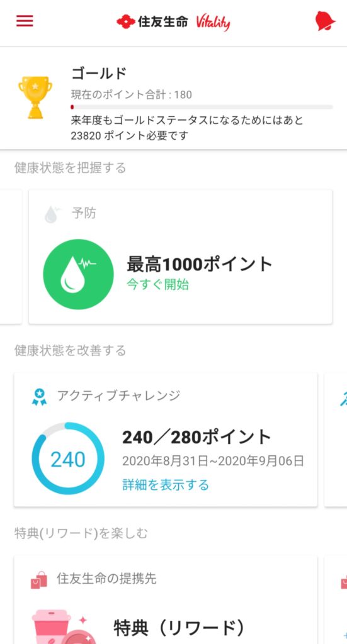Open the アクティブチャレンジ card title
This screenshot has width=347, height=644.
click(x=118, y=396)
